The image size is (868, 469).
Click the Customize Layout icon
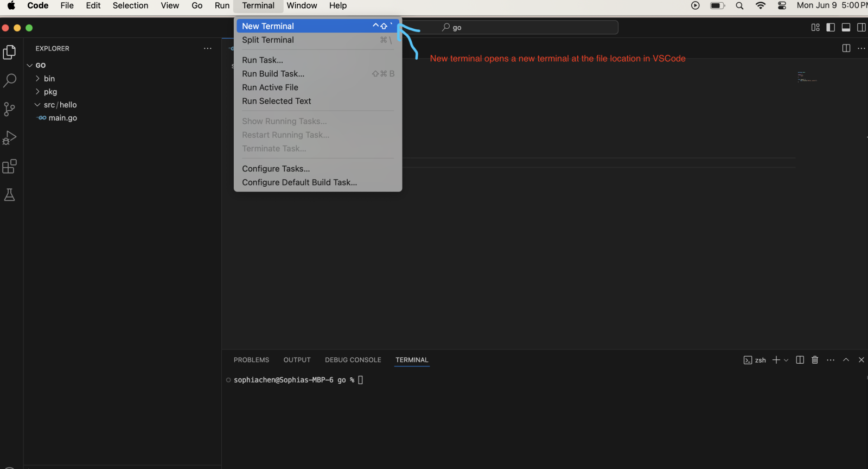tap(815, 27)
